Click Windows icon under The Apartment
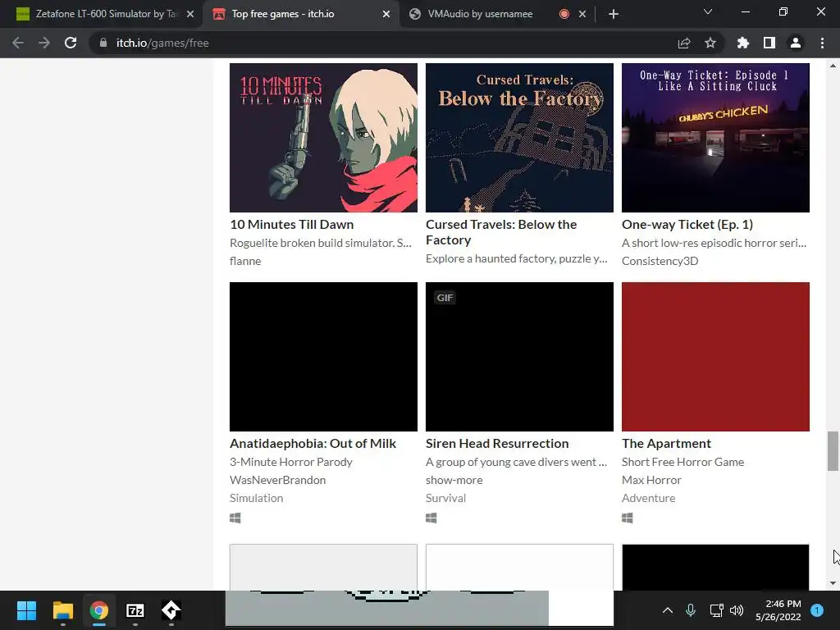 click(628, 518)
